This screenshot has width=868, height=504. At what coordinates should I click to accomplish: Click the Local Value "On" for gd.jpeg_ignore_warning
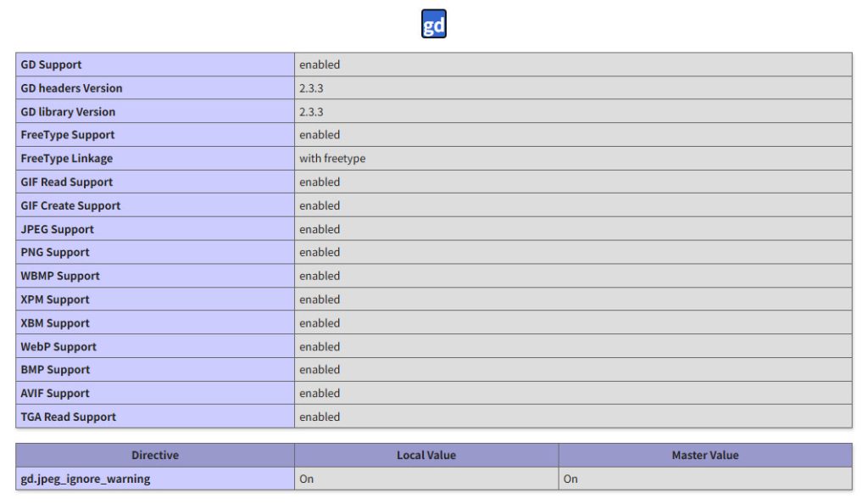pyautogui.click(x=307, y=479)
